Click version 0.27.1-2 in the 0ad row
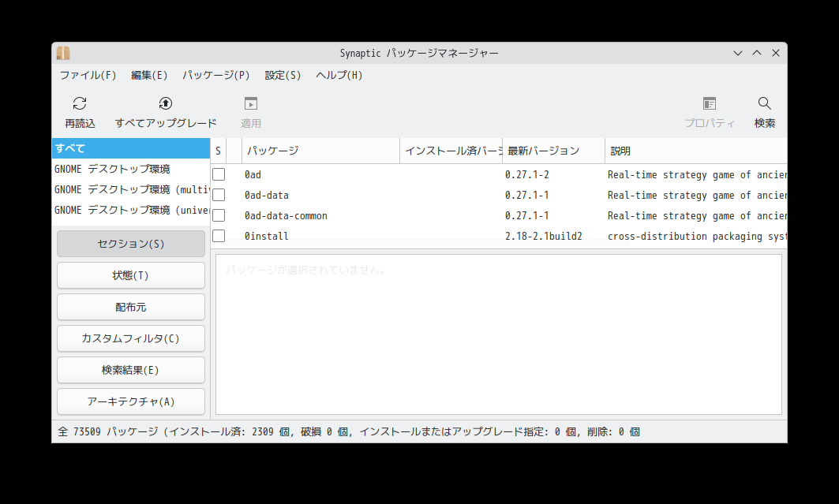The height and width of the screenshot is (504, 839). pos(527,175)
